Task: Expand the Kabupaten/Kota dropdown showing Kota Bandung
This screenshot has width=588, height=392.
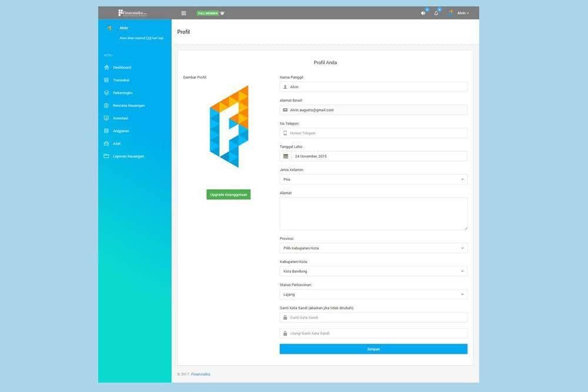Action: (373, 272)
